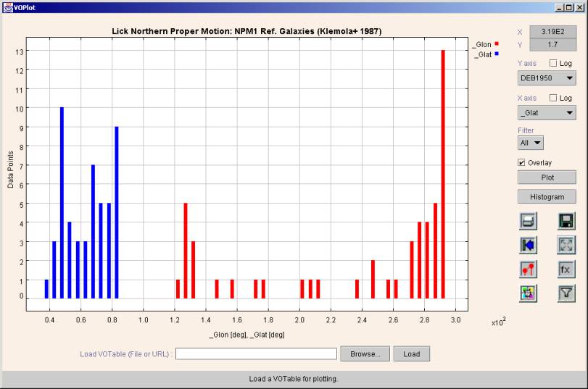Close the VOPlot window
Image resolution: width=588 pixels, height=389 pixels.
pos(579,7)
